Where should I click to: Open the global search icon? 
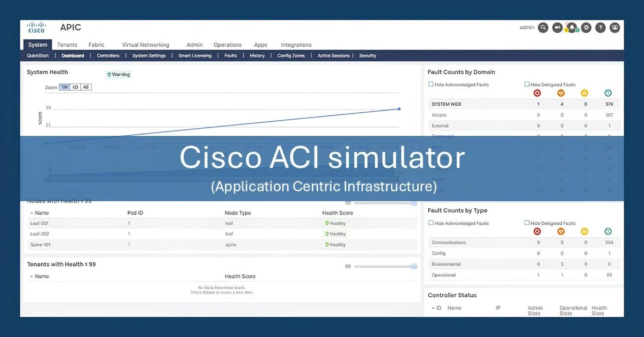tap(543, 27)
